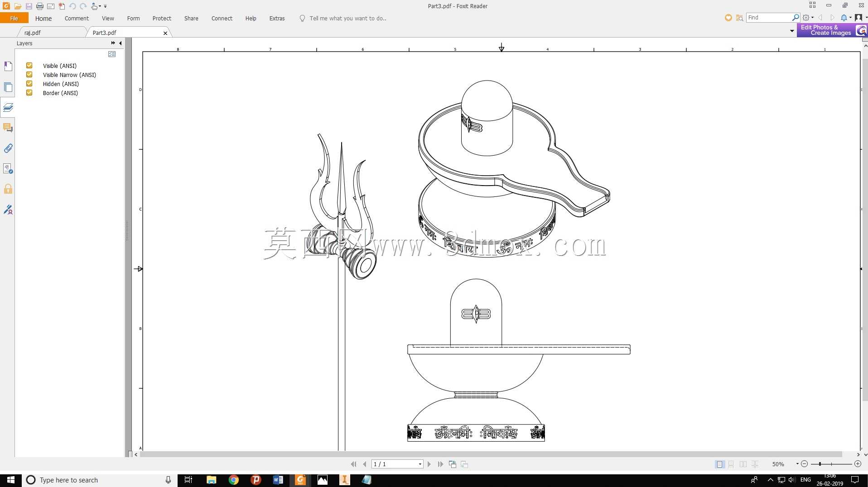Open the user account profile icon
Viewport: 868px width, 487px height.
pos(858,18)
